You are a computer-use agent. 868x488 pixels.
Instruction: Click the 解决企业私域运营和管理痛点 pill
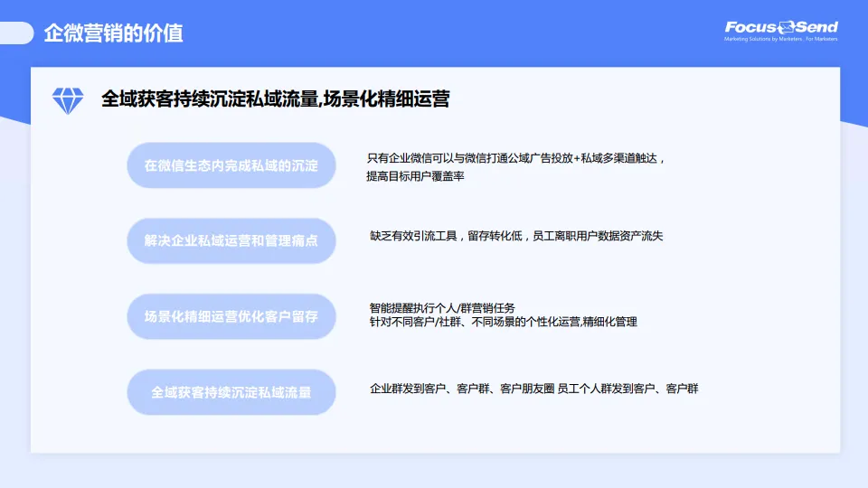pyautogui.click(x=231, y=240)
